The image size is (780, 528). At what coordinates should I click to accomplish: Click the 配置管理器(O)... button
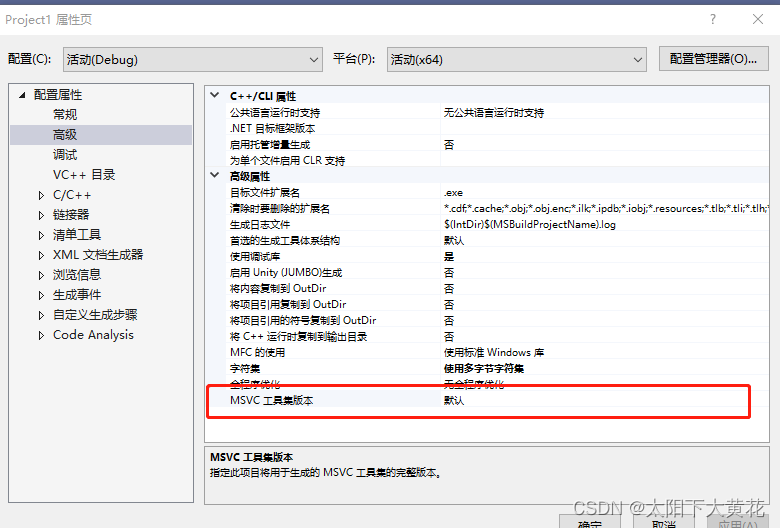(713, 59)
